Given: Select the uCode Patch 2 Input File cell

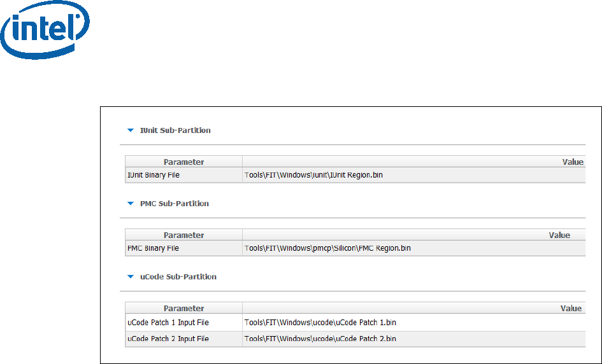Looking at the screenshot, I should coord(168,339).
